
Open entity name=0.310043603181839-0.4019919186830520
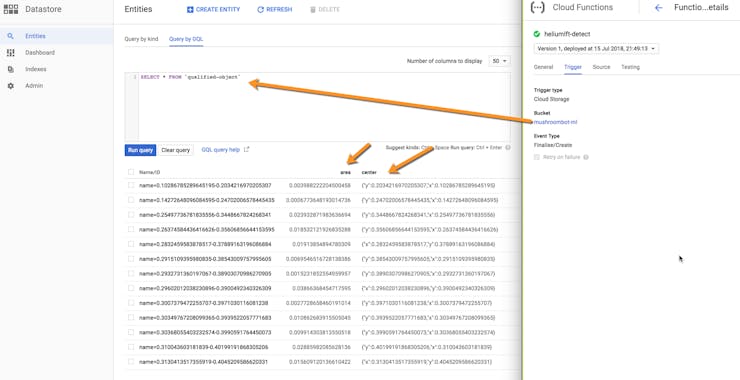[203, 347]
